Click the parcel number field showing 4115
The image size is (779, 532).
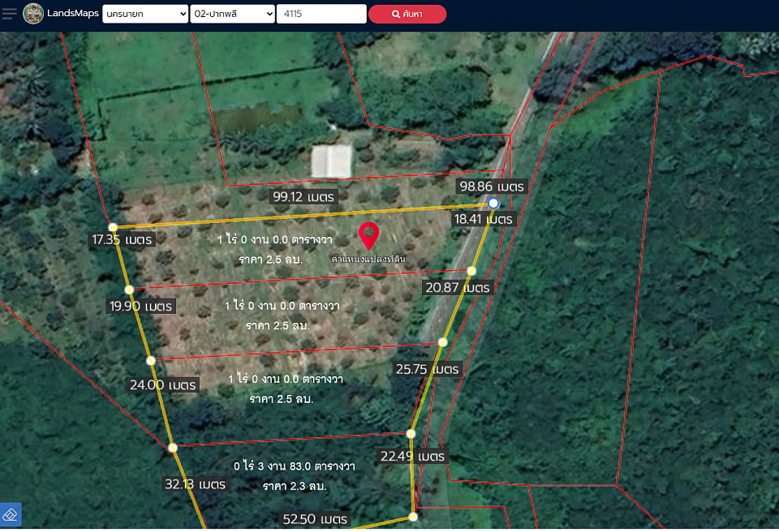321,14
